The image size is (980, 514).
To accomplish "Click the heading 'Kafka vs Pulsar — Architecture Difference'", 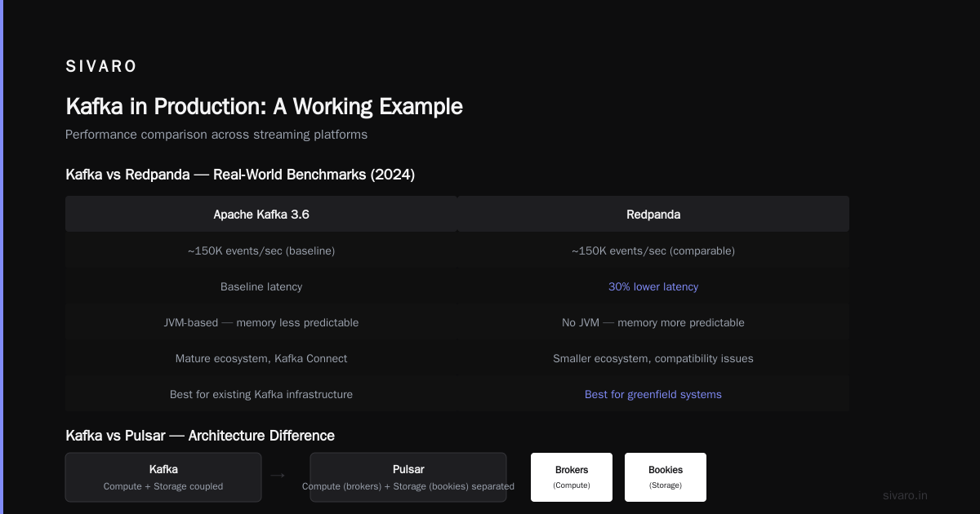I will tap(200, 436).
